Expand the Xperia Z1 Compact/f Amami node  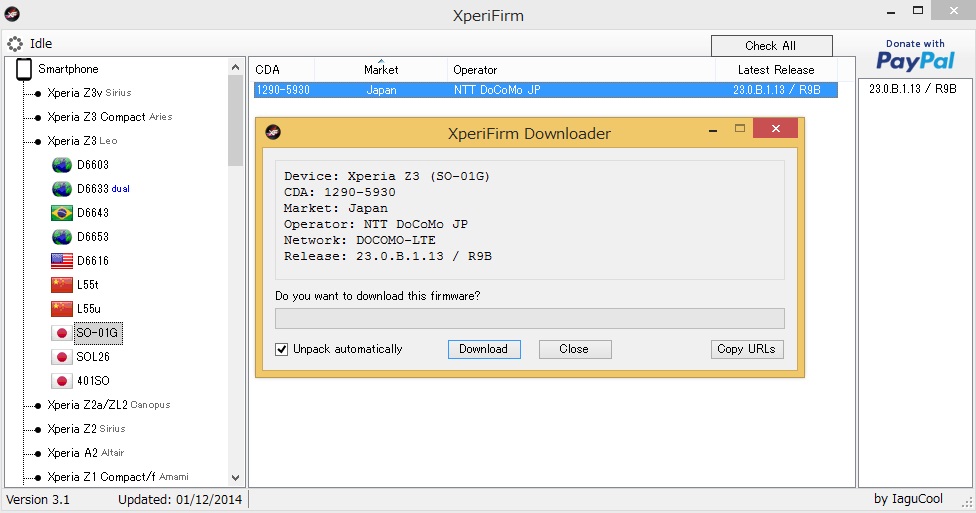(37, 478)
